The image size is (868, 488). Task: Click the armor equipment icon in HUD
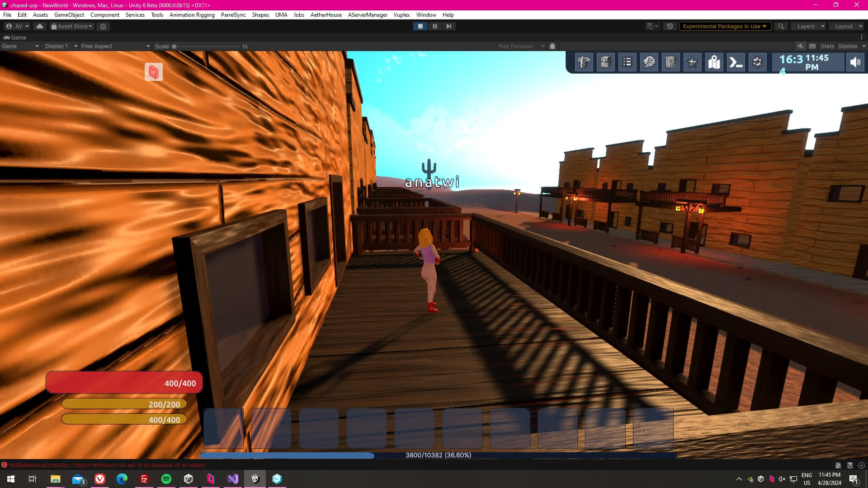pyautogui.click(x=584, y=62)
